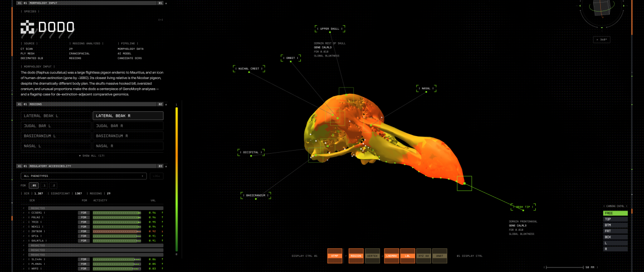Select region LATERAL BEAK R
The image size is (644, 272).
[x=128, y=116]
